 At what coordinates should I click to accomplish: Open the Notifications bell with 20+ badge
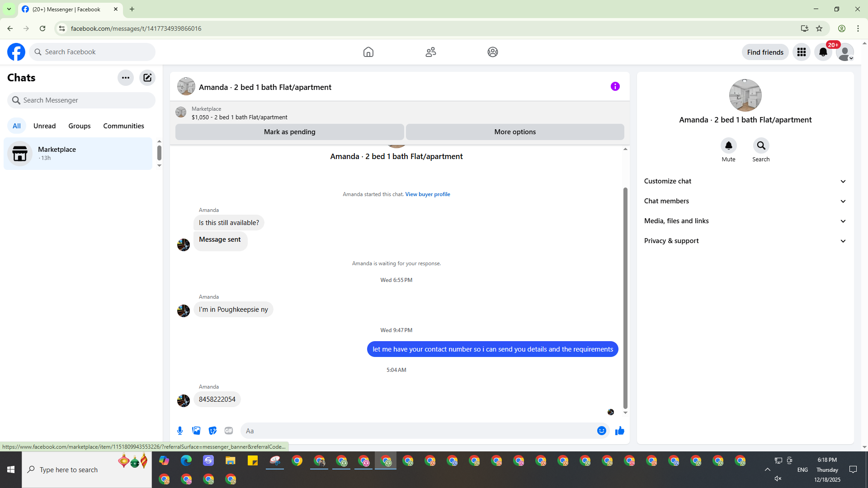pyautogui.click(x=823, y=52)
